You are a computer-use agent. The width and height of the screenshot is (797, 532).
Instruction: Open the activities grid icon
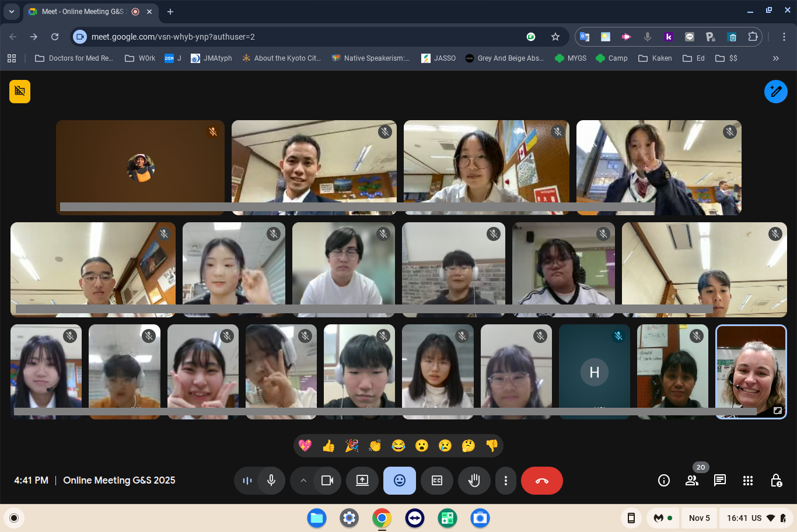[748, 481]
